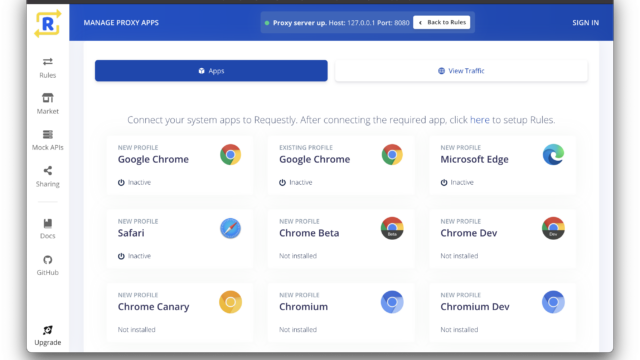The image size is (640, 360).
Task: Select the Apps tab
Action: click(211, 71)
